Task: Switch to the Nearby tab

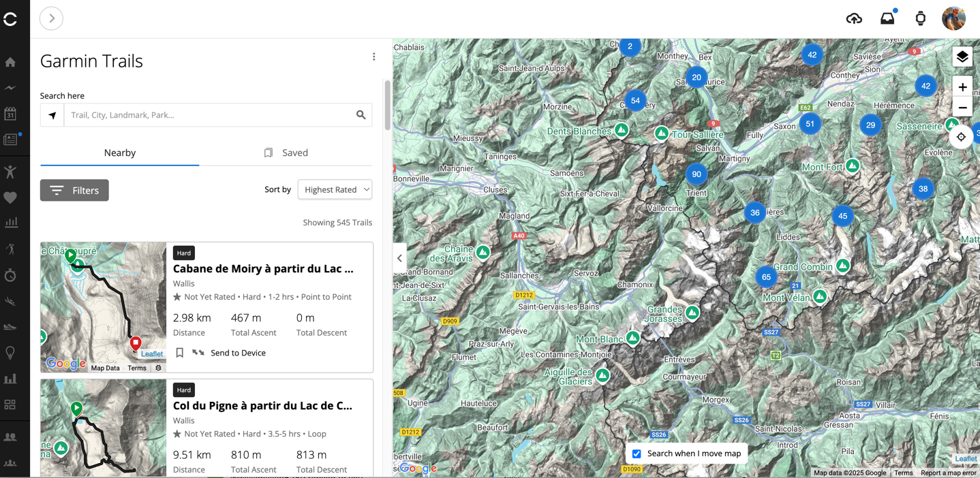Action: [120, 153]
